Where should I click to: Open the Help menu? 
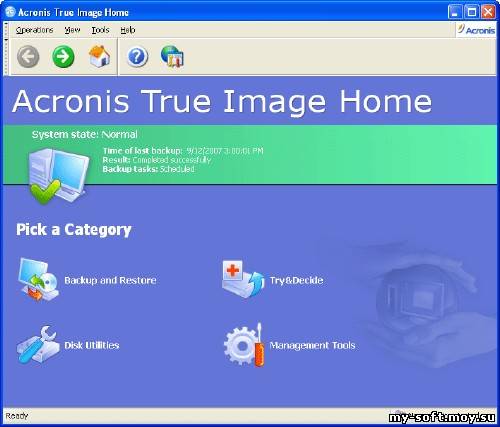coord(128,30)
